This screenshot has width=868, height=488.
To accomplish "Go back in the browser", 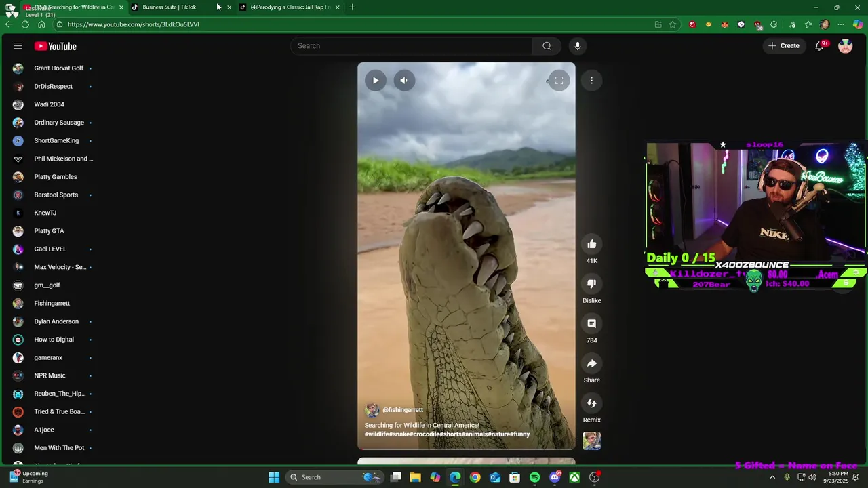I will coord(9,24).
